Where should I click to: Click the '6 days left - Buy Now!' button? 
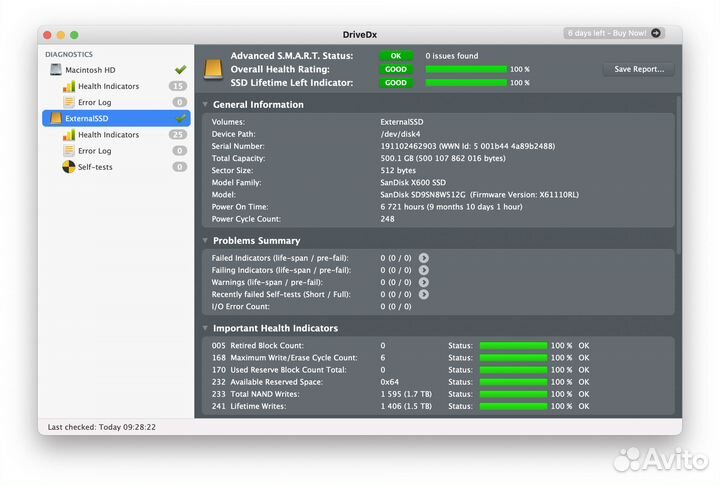pos(614,33)
